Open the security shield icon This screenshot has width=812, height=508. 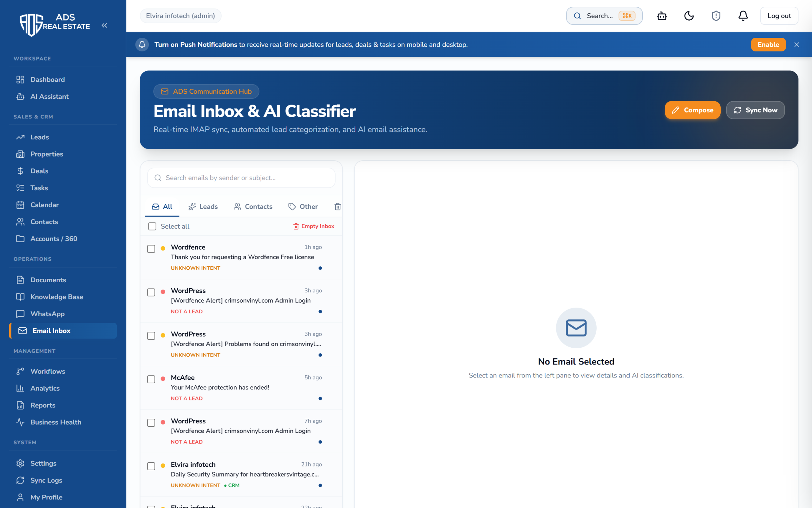click(716, 16)
